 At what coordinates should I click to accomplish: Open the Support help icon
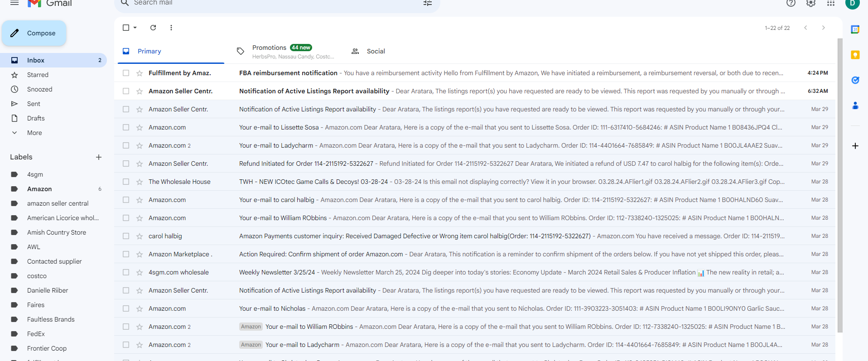coord(791,3)
